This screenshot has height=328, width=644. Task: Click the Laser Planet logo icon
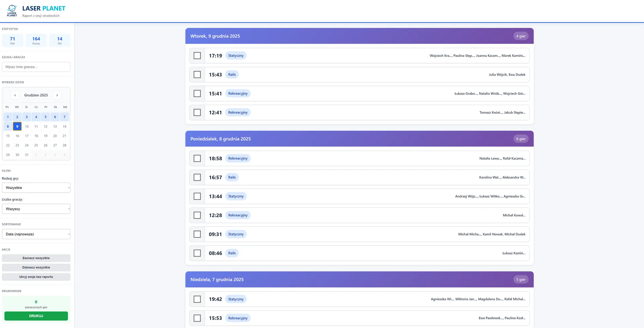pyautogui.click(x=12, y=11)
